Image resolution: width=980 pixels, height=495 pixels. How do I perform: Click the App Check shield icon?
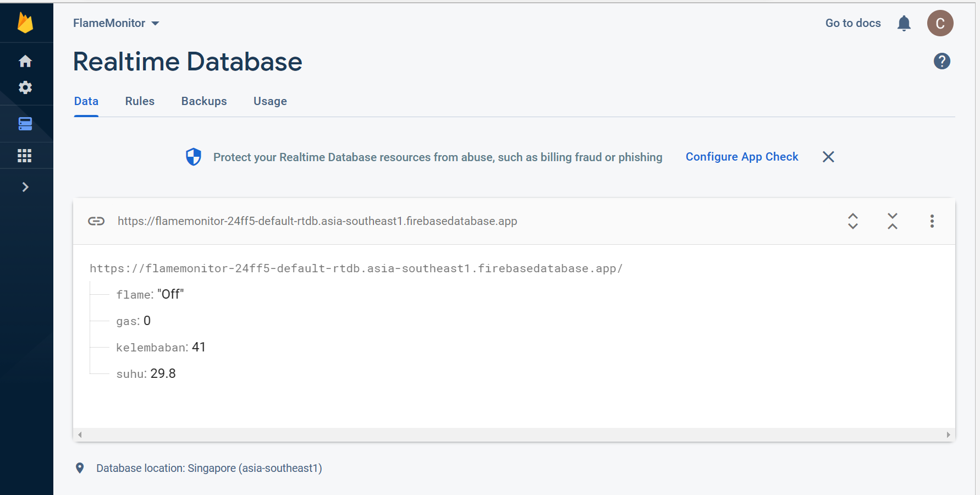click(x=194, y=157)
